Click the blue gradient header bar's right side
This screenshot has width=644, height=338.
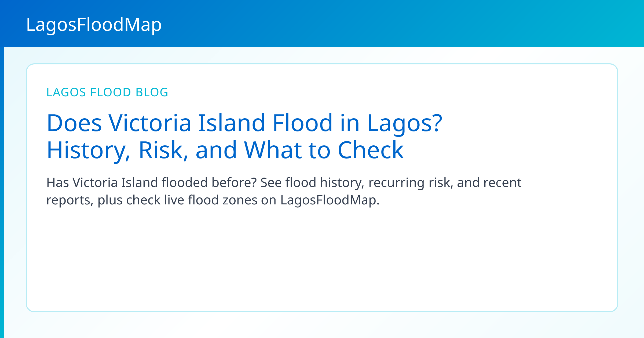point(537,24)
